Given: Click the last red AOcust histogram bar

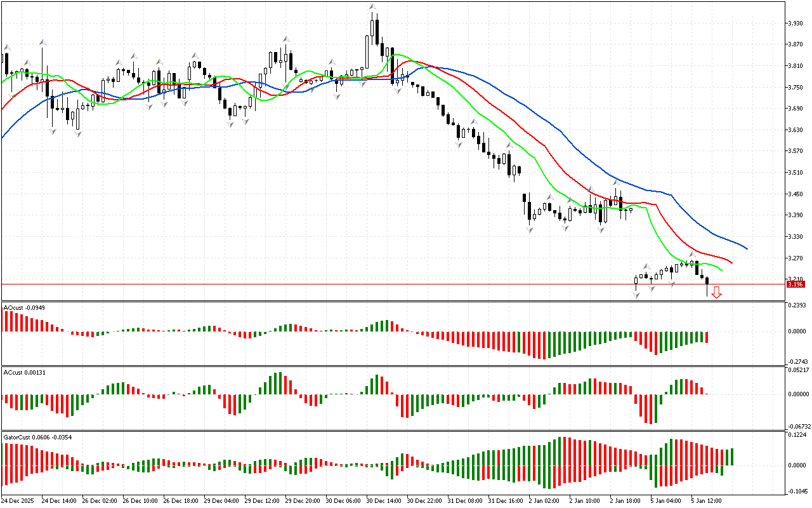Looking at the screenshot, I should [706, 337].
